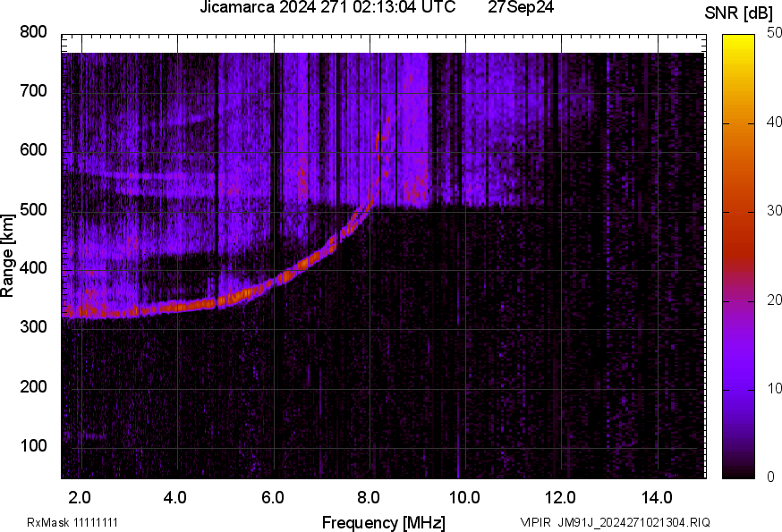Click the 'Range [km]' vertical axis label
Viewport: 782px width, 532px height.
pyautogui.click(x=7, y=256)
